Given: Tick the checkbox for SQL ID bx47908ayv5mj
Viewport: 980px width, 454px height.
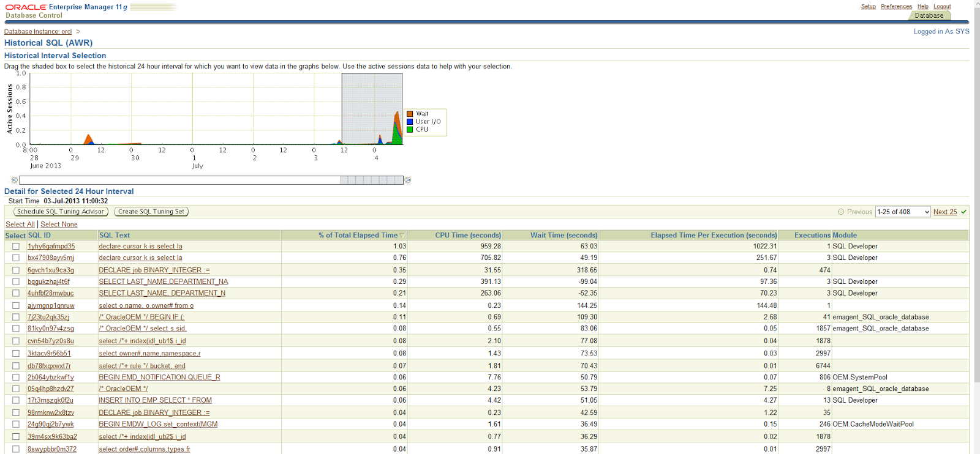Looking at the screenshot, I should tap(16, 258).
